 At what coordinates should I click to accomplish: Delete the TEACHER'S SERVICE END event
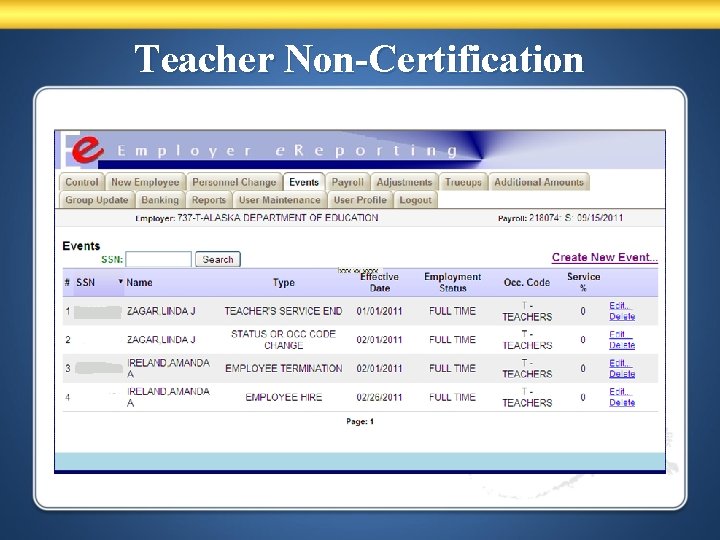pos(622,316)
